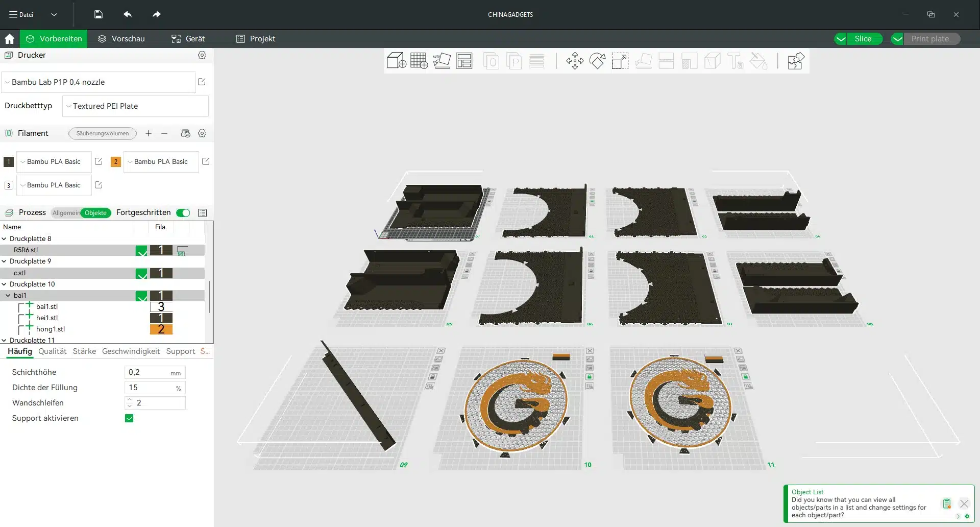The height and width of the screenshot is (527, 980).
Task: Switch to the Projekt tab
Action: (x=256, y=39)
